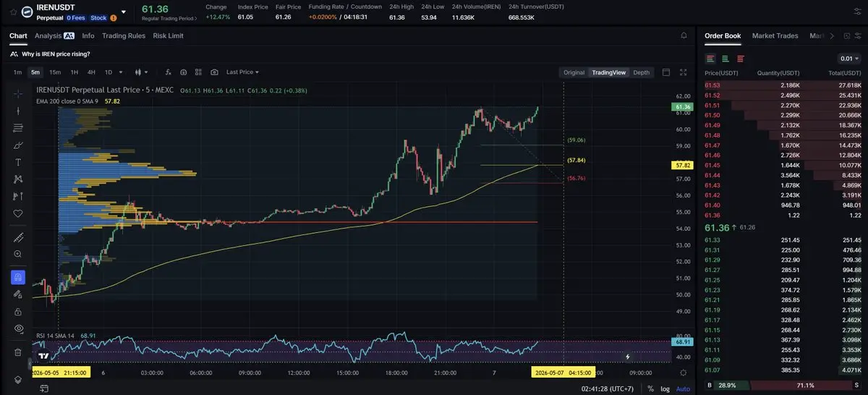Viewport: 868px width, 395px height.
Task: Click the 61.33 bid price row
Action: pos(783,239)
